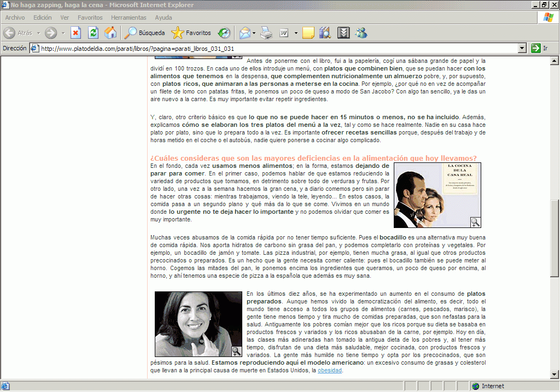This screenshot has height=392, width=560.
Task: Click the Atrás back button
Action: 18,33
